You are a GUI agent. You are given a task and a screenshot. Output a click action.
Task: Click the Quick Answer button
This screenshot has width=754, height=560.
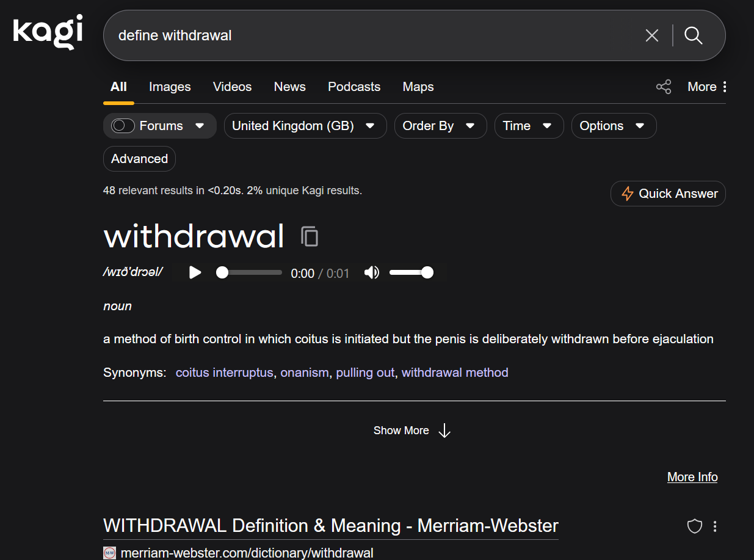pyautogui.click(x=668, y=194)
